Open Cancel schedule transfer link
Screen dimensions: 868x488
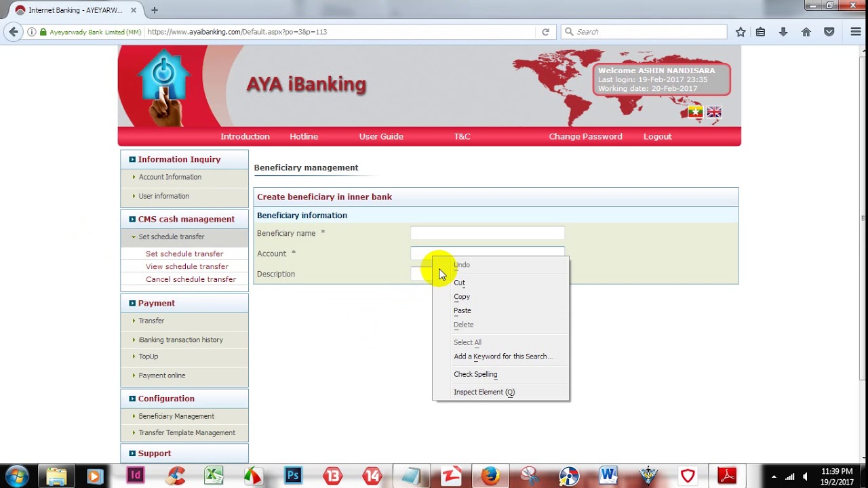coord(191,279)
